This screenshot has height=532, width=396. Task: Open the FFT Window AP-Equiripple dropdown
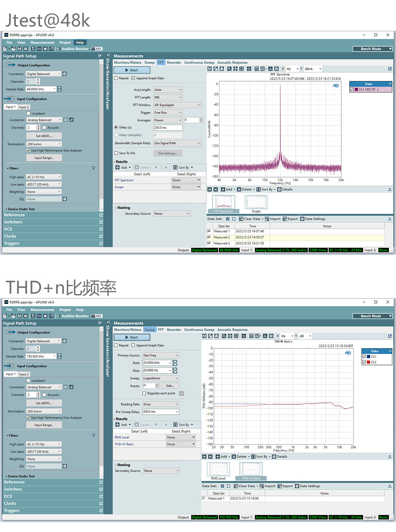pos(177,105)
